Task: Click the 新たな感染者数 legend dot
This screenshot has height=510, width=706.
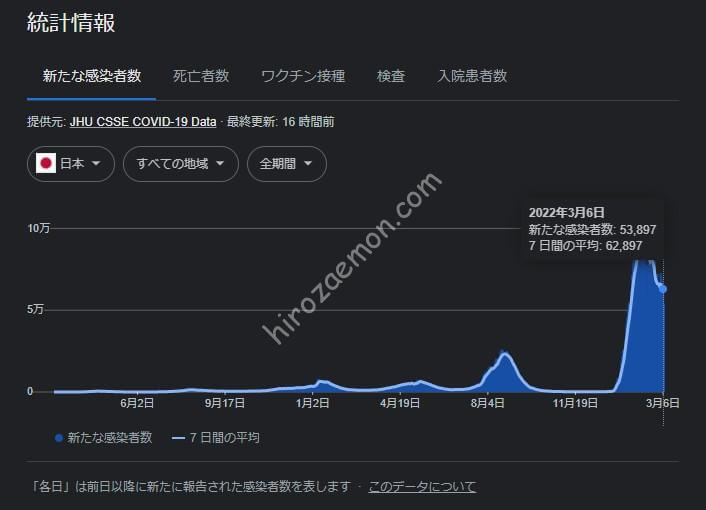Action: pyautogui.click(x=59, y=438)
